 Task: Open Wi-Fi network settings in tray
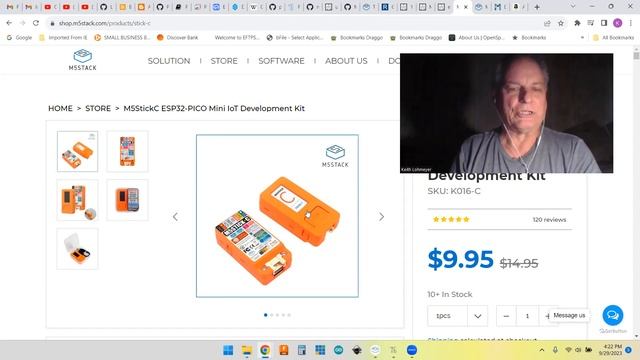tap(568, 350)
